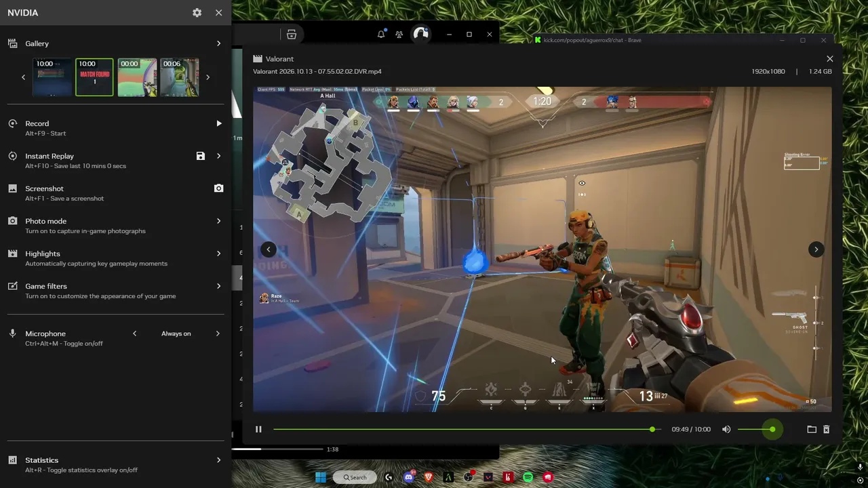Open Valorant from the taskbar
This screenshot has height=488, width=868.
[x=488, y=477]
